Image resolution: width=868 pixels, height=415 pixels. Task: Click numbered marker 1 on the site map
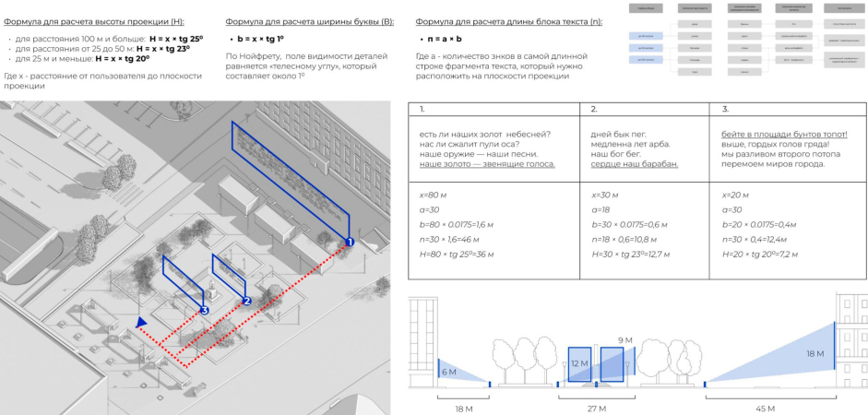tap(350, 243)
